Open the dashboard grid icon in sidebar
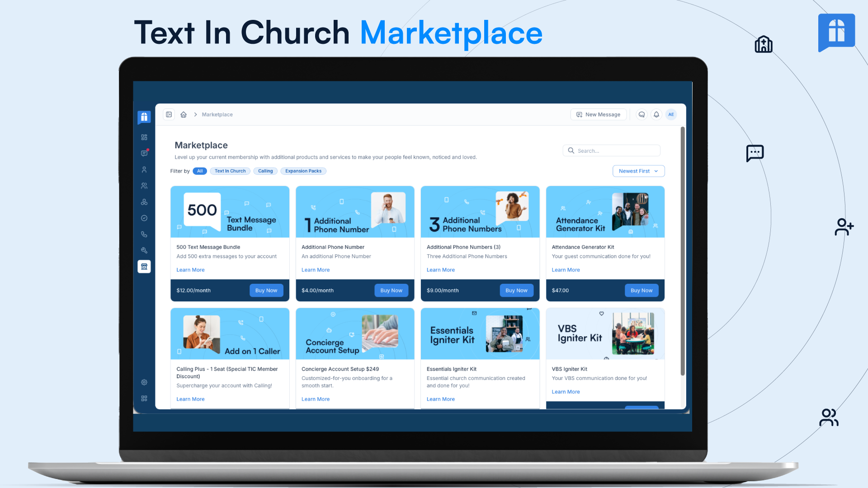Viewport: 868px width, 488px height. [x=144, y=137]
